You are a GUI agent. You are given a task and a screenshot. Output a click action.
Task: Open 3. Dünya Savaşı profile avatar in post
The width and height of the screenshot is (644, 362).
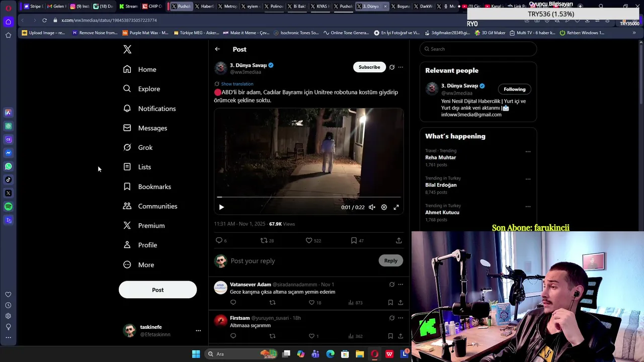coord(220,68)
